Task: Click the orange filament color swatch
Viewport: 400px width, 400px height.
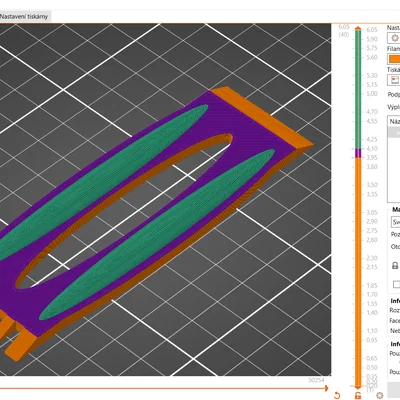Action: 395,59
